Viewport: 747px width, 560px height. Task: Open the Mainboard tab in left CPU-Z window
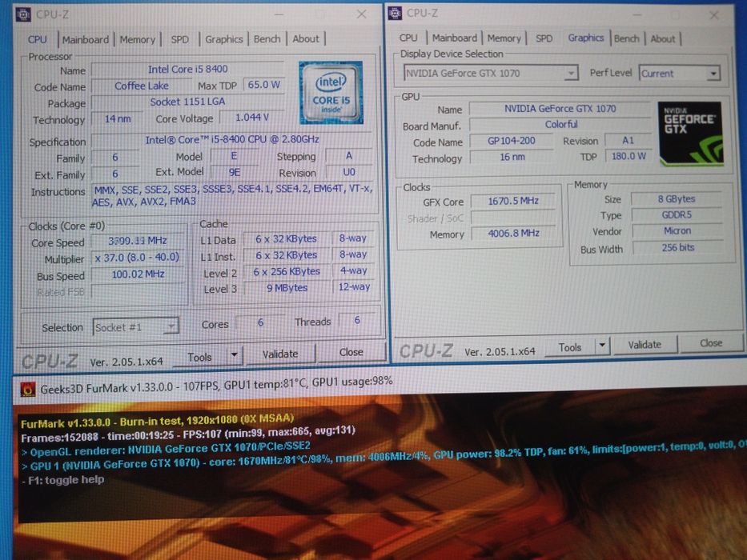[x=86, y=39]
